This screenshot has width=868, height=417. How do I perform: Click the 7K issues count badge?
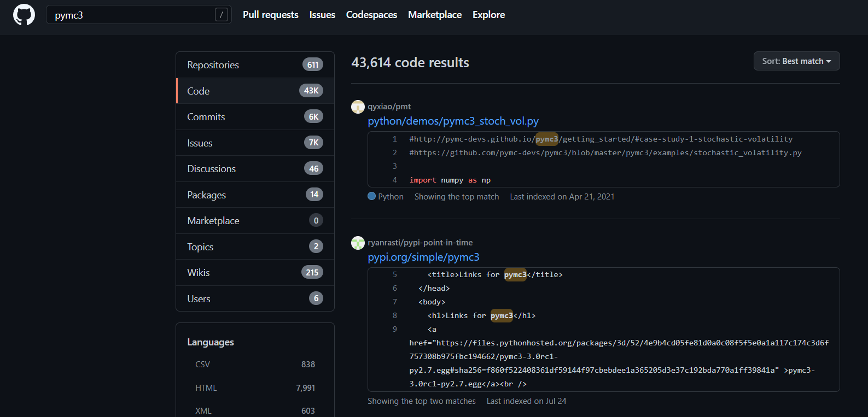314,143
